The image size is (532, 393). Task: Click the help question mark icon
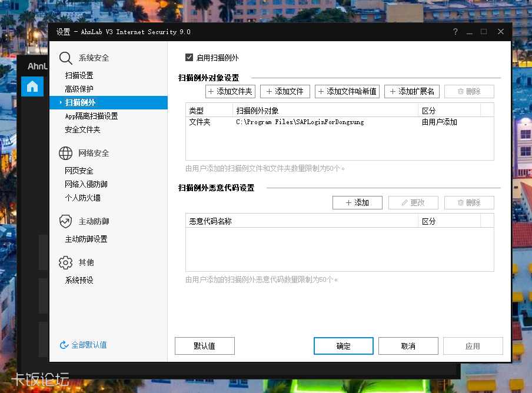pos(455,32)
